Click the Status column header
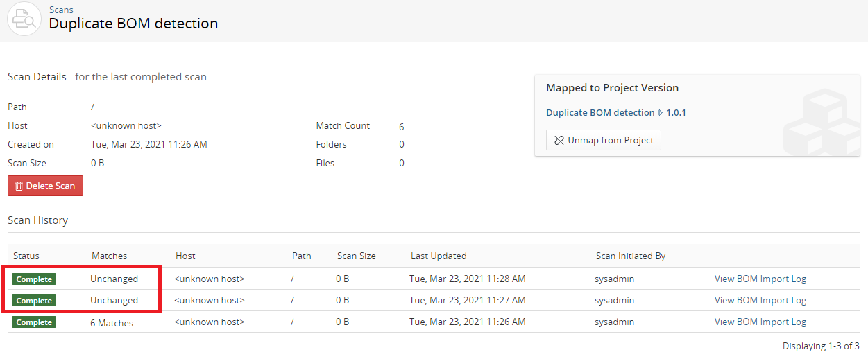The image size is (868, 361). pyautogui.click(x=26, y=256)
